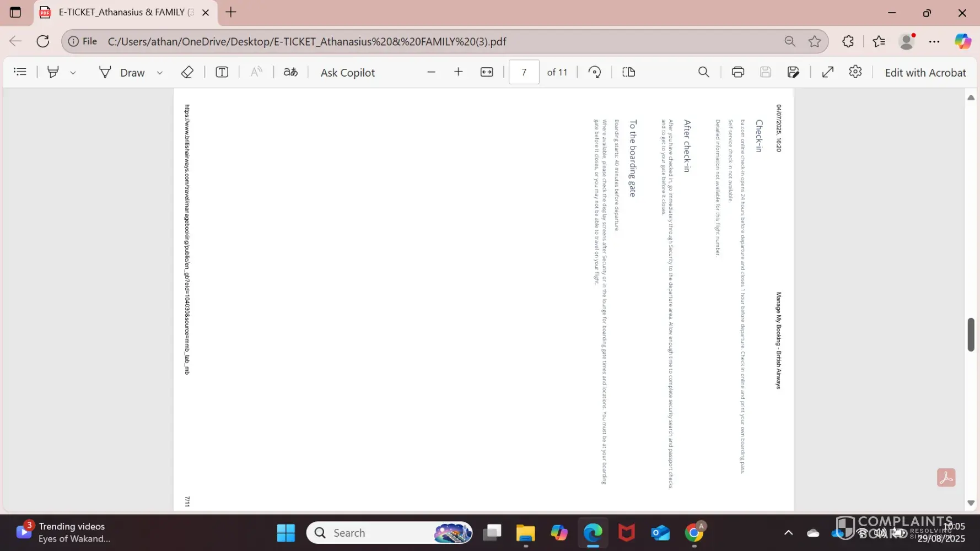Select the Highlight tool

[x=53, y=72]
